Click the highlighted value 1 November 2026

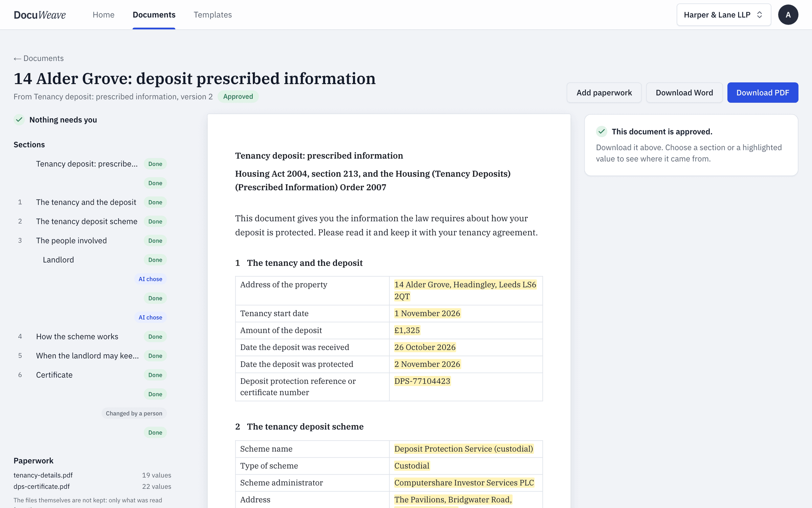coord(427,313)
